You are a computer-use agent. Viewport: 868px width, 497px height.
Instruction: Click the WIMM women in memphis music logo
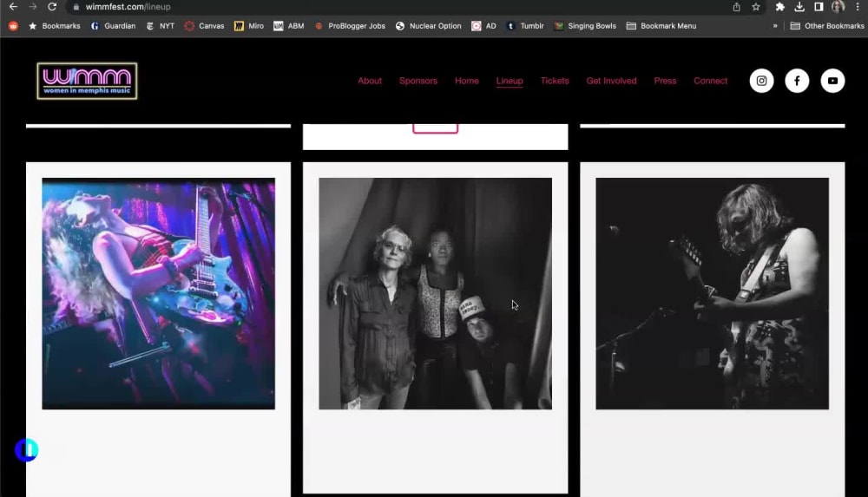(87, 81)
